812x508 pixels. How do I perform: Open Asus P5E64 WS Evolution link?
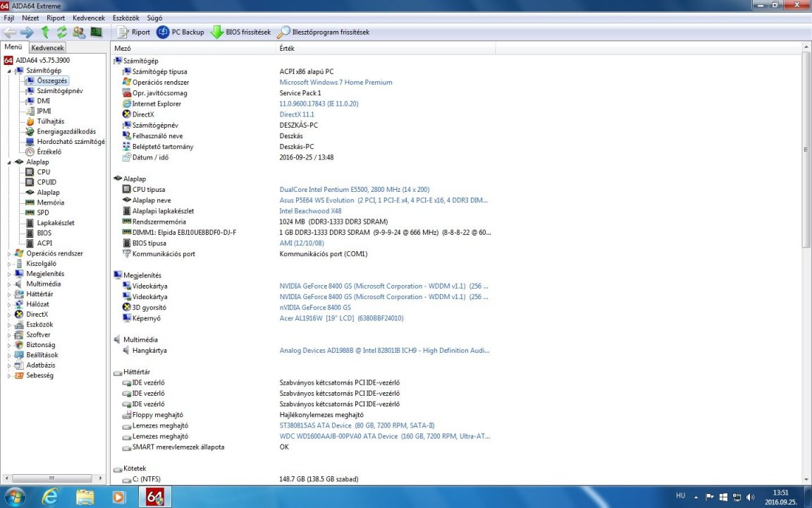pos(383,200)
